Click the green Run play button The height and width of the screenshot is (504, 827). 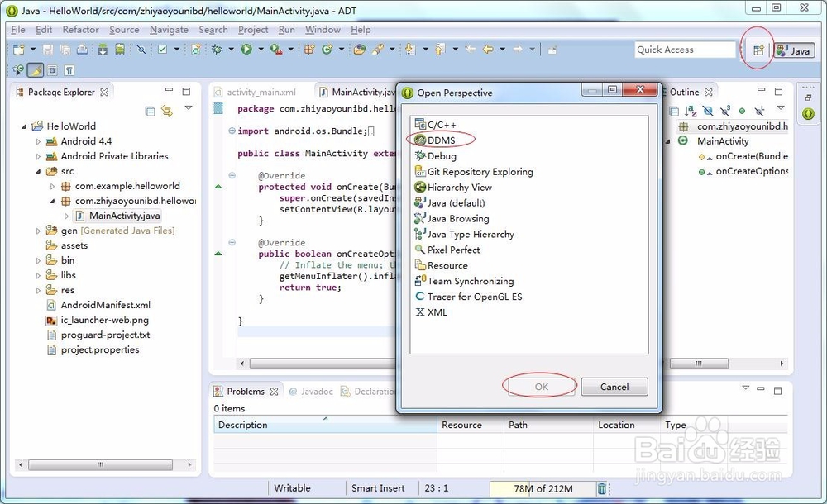tap(246, 50)
